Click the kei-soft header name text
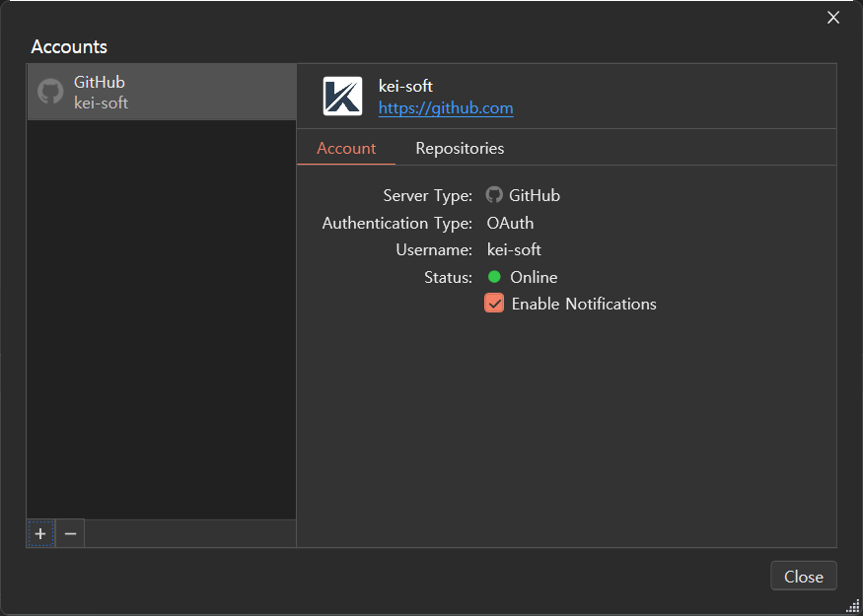The image size is (863, 616). click(x=405, y=87)
